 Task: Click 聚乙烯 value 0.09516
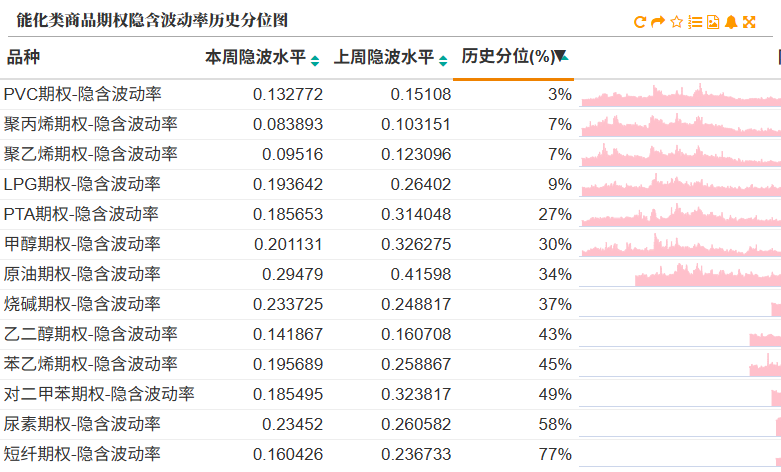[x=293, y=154]
